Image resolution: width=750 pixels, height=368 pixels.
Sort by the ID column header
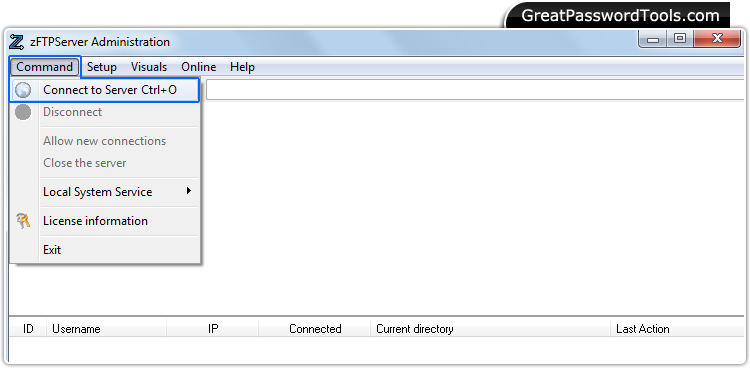pos(28,329)
